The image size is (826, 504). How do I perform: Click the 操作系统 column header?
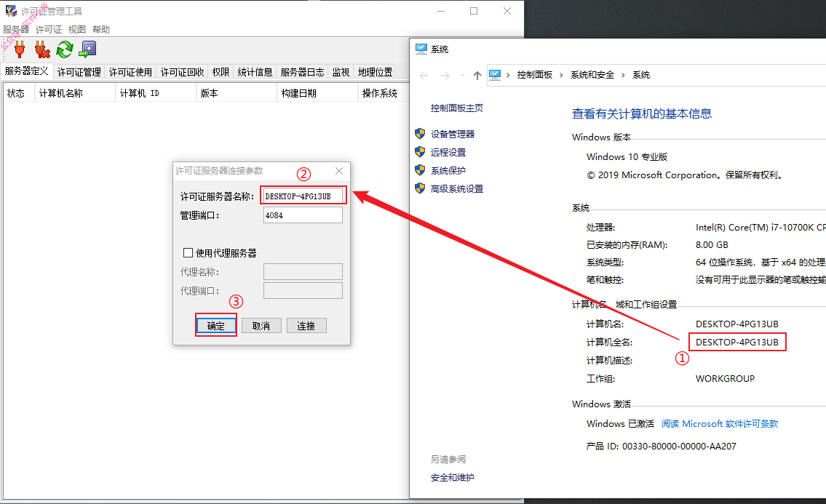[384, 93]
